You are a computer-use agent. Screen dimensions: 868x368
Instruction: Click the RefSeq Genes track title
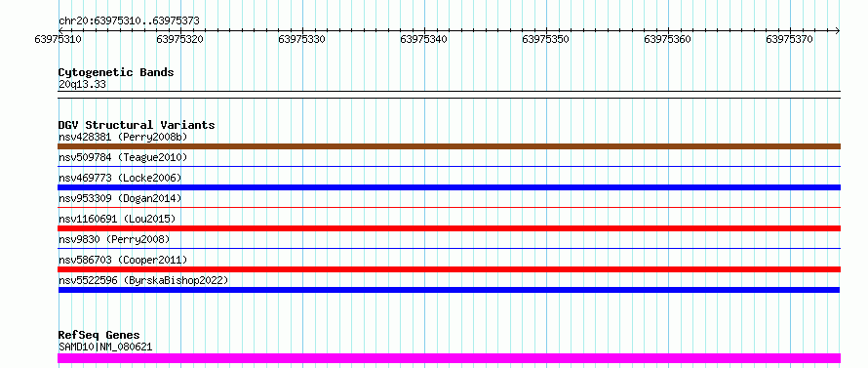pyautogui.click(x=99, y=335)
